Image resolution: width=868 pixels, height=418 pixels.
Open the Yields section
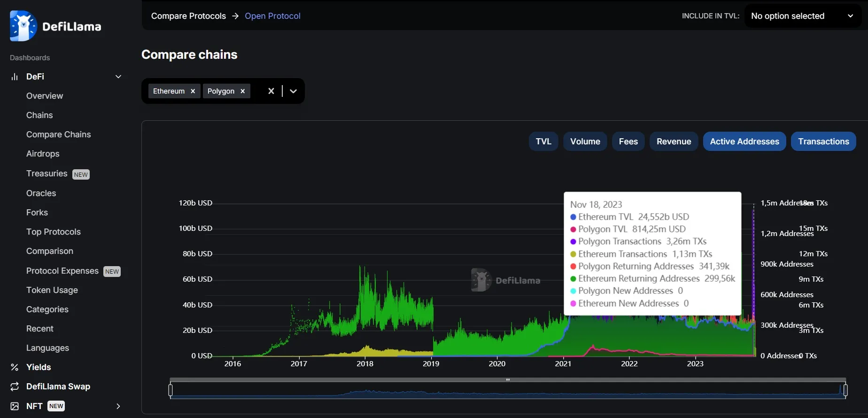click(x=39, y=367)
